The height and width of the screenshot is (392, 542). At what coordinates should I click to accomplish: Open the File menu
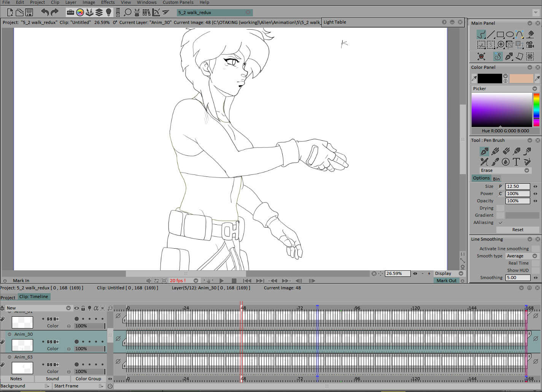pyautogui.click(x=6, y=2)
